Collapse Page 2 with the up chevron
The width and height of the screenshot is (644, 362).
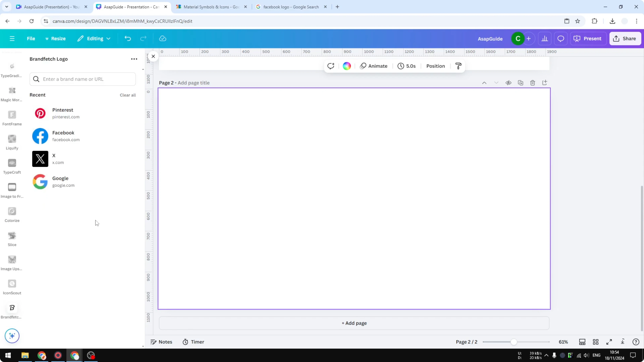click(x=484, y=82)
